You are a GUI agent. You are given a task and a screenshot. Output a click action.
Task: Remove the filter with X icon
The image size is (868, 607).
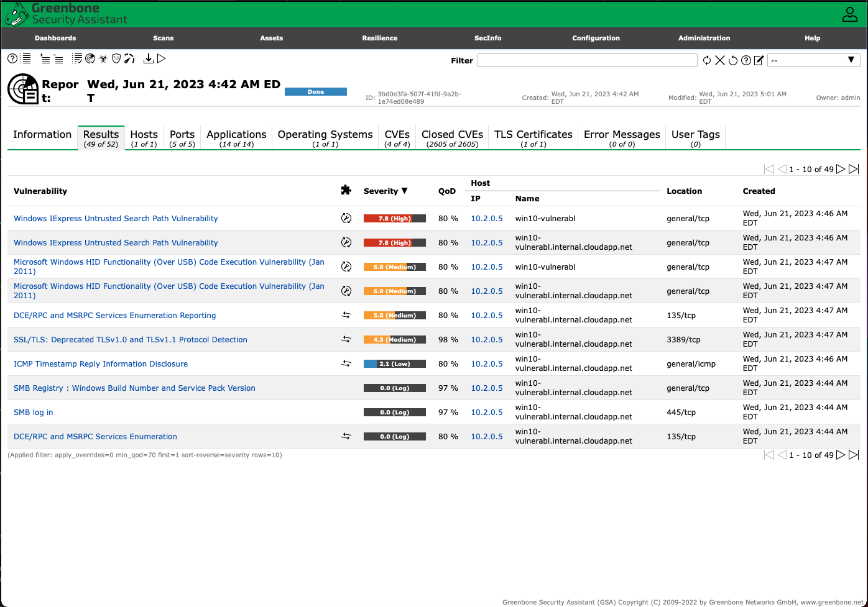pos(720,60)
